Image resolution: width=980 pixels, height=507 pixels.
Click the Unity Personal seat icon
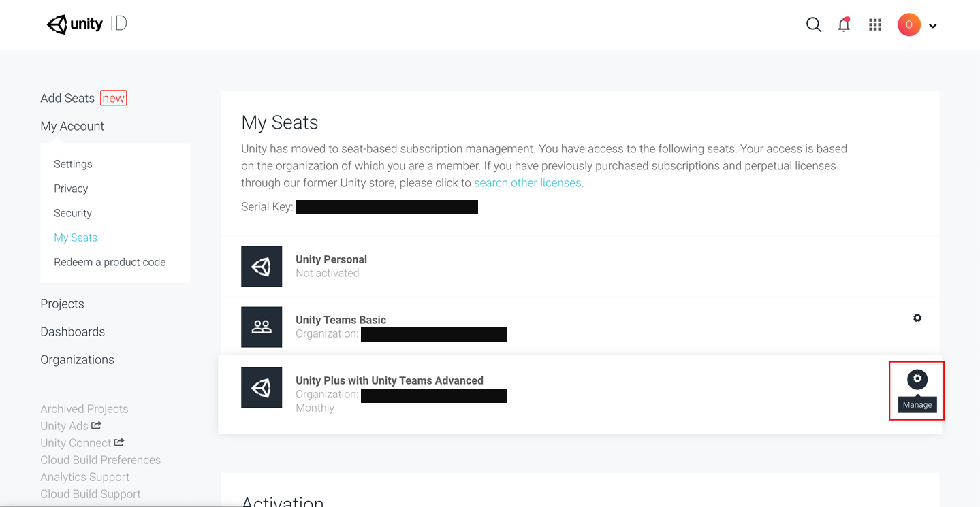coord(262,266)
